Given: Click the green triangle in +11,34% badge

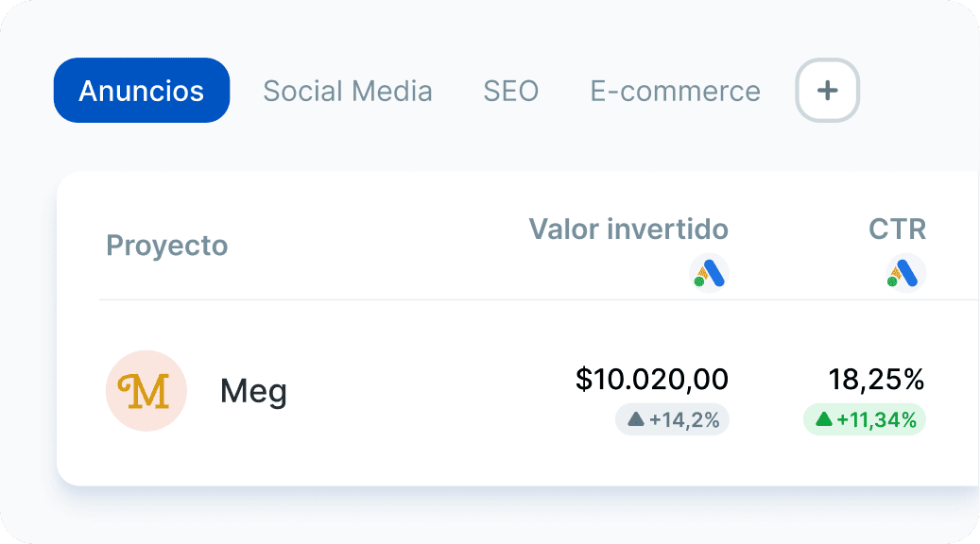Looking at the screenshot, I should (824, 419).
